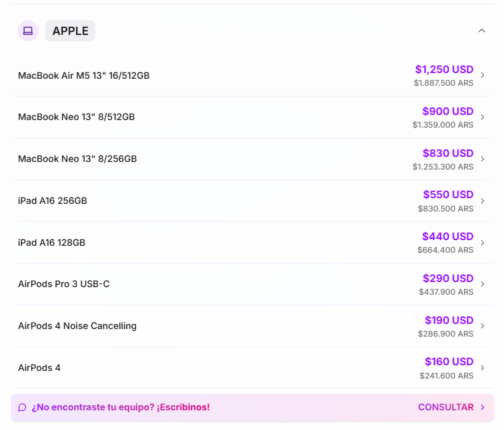Click the $1.253.300 ARS price
504x430 pixels.
[443, 166]
